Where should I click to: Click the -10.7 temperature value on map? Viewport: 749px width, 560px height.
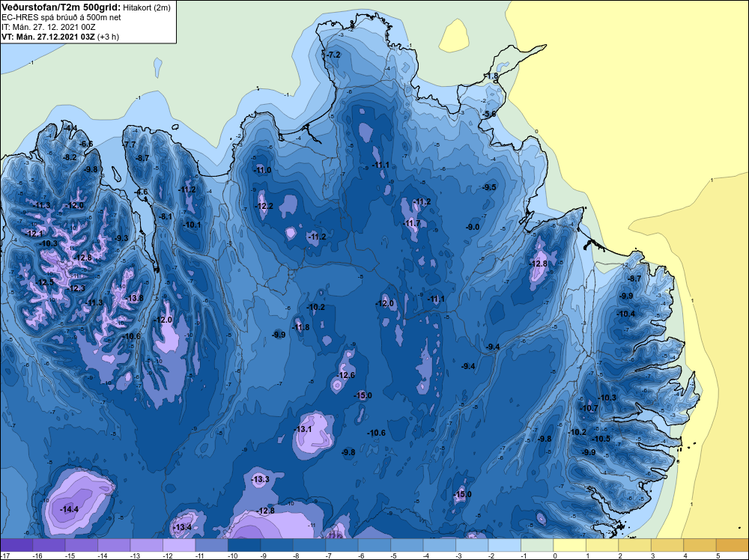coord(589,408)
